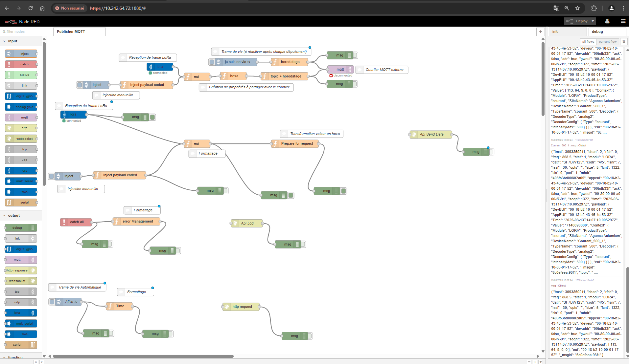Select the input sms palette node
The width and height of the screenshot is (629, 364).
(x=21, y=192)
